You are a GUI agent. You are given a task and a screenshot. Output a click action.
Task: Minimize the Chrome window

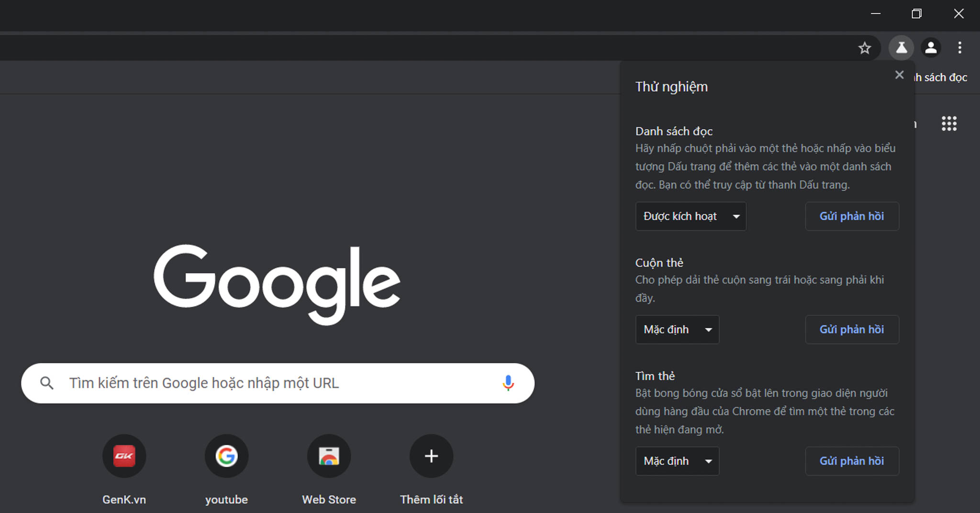point(875,13)
